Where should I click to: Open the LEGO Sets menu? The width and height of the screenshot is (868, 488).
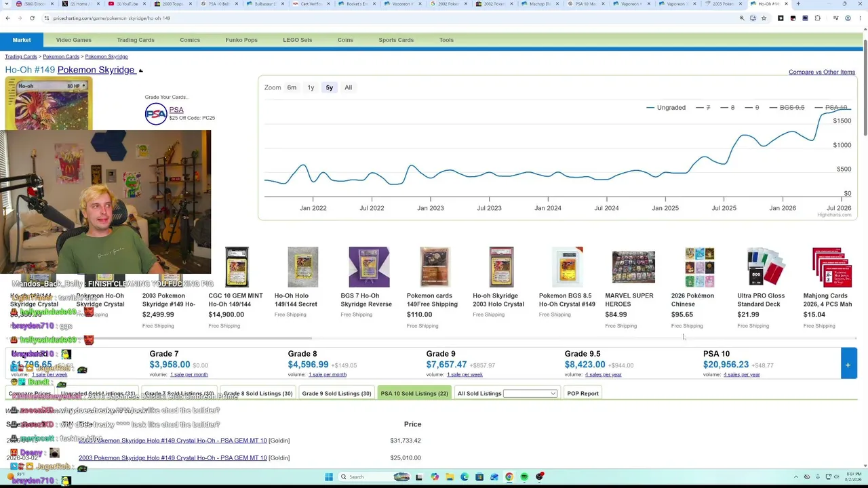(x=297, y=40)
